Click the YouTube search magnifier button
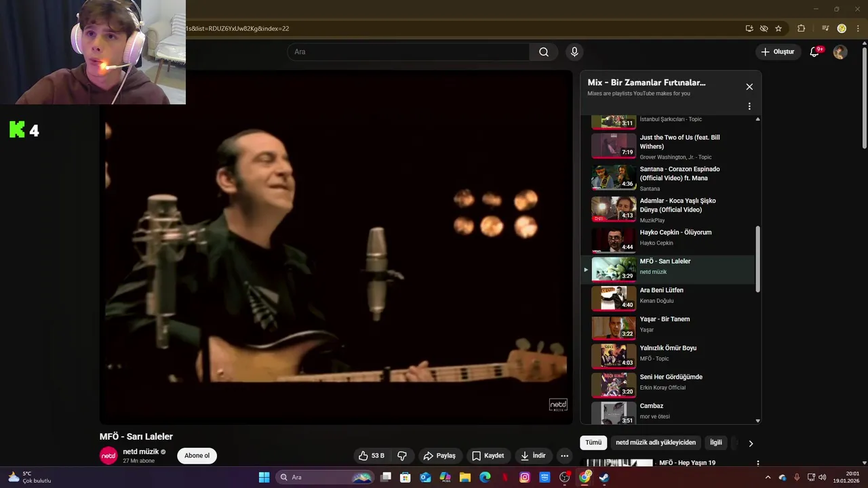 pos(544,52)
